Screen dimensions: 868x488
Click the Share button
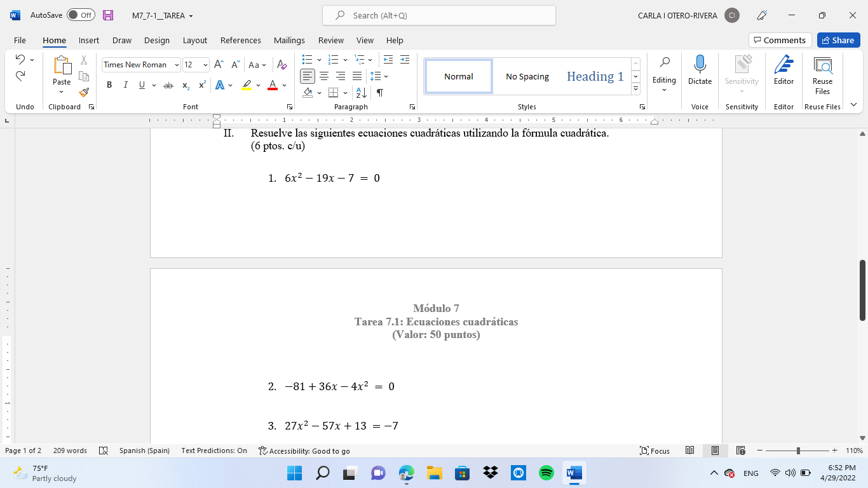tap(837, 40)
